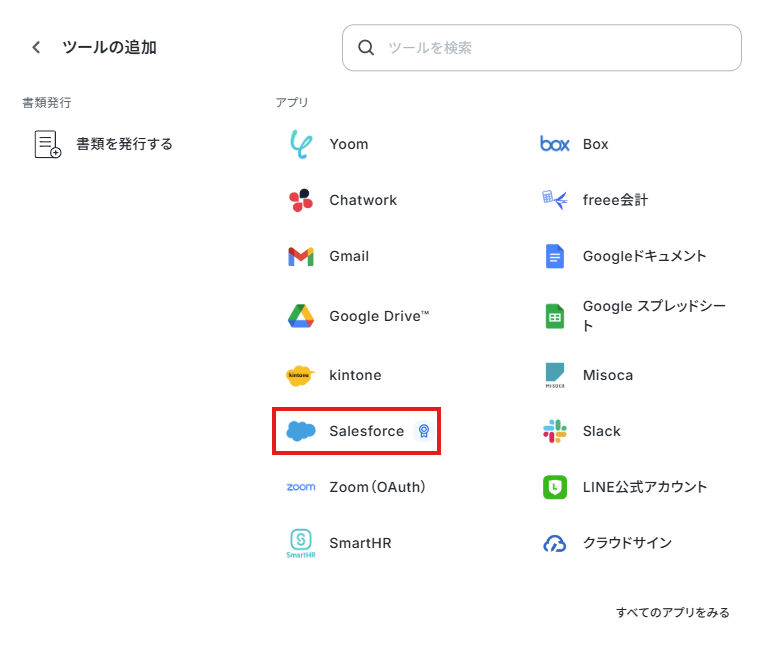This screenshot has width=764, height=651.
Task: Select the Gmail app label
Action: pyautogui.click(x=349, y=256)
